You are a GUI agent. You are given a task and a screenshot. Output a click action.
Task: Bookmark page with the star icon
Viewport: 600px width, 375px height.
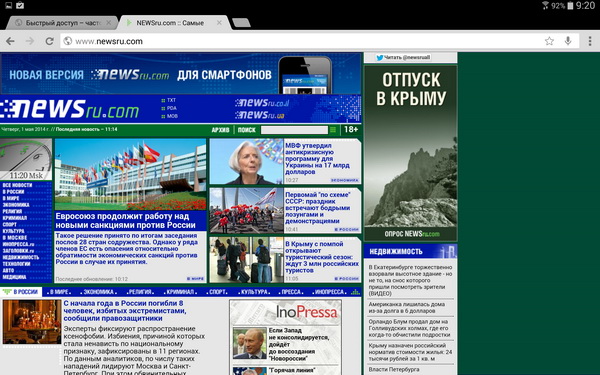(549, 41)
